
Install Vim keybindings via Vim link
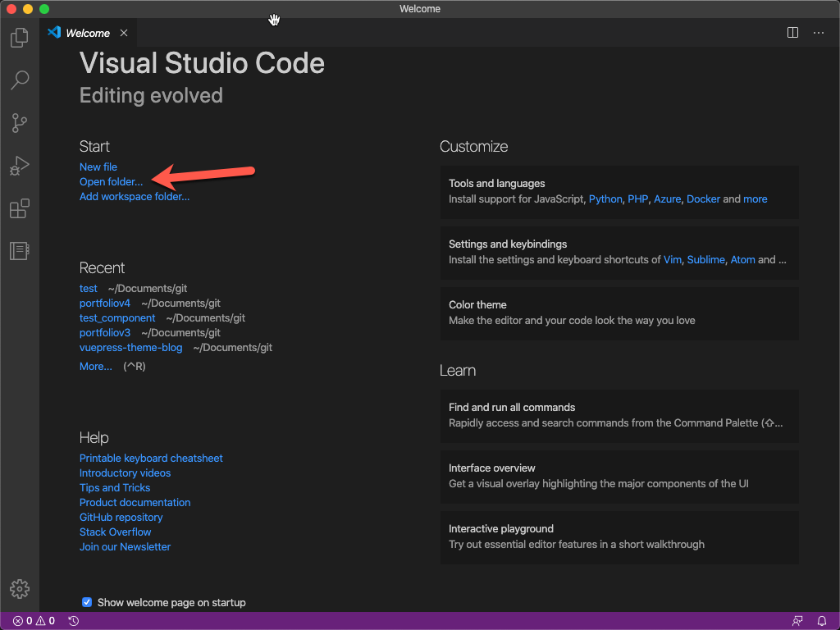coord(673,260)
